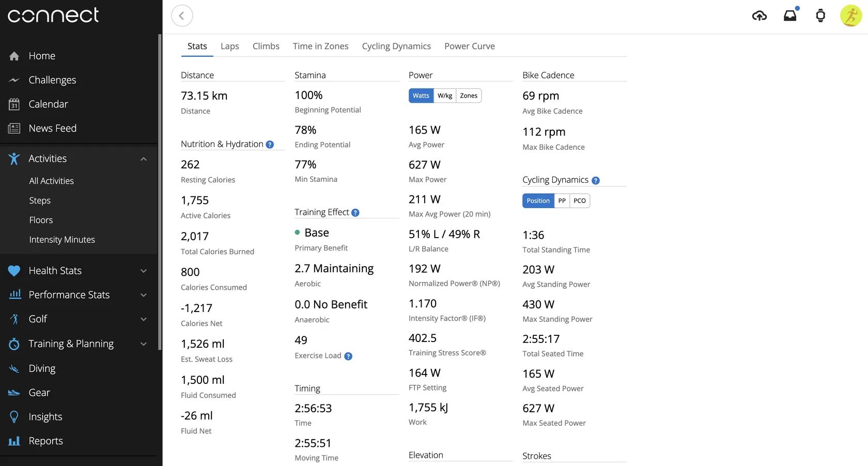
Task: Select PCO in Cycling Dynamics
Action: [x=580, y=201]
